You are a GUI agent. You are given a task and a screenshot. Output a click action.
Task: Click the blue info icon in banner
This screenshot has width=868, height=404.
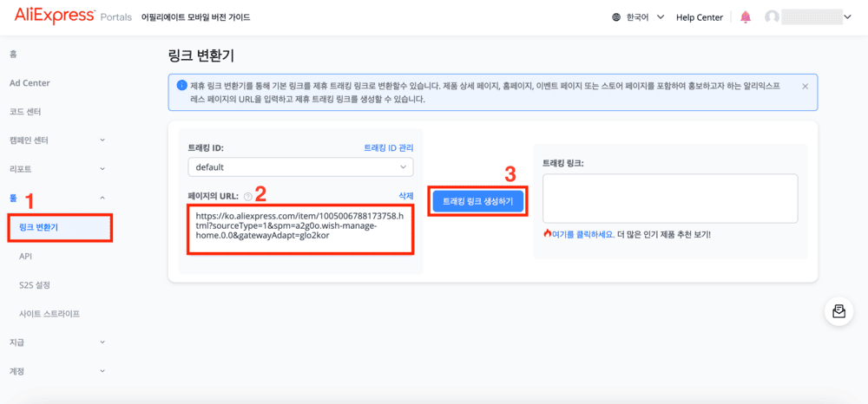[x=181, y=86]
